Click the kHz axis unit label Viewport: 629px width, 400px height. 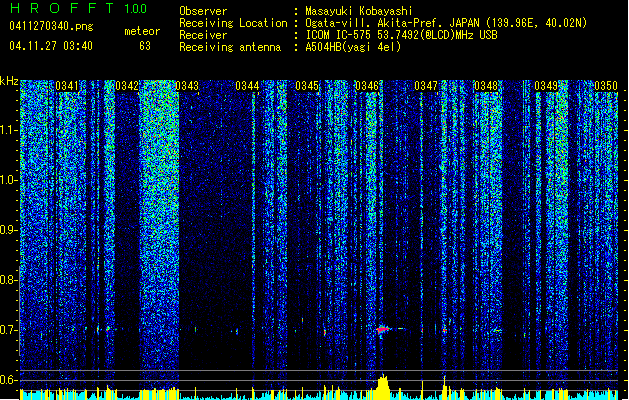[x=9, y=81]
